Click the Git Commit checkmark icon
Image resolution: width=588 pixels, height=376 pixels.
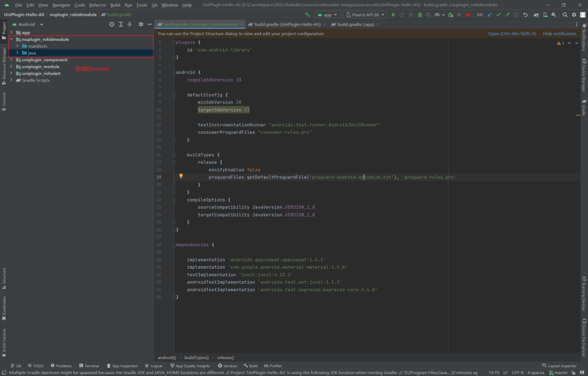click(x=498, y=14)
